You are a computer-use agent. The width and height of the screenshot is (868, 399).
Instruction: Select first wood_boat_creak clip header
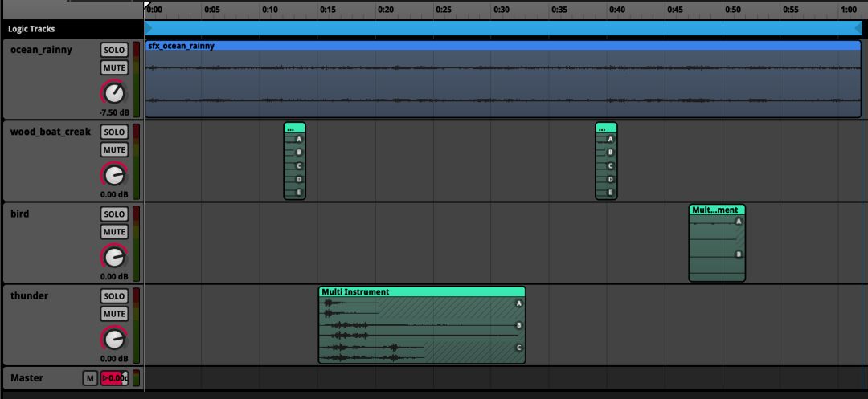294,128
